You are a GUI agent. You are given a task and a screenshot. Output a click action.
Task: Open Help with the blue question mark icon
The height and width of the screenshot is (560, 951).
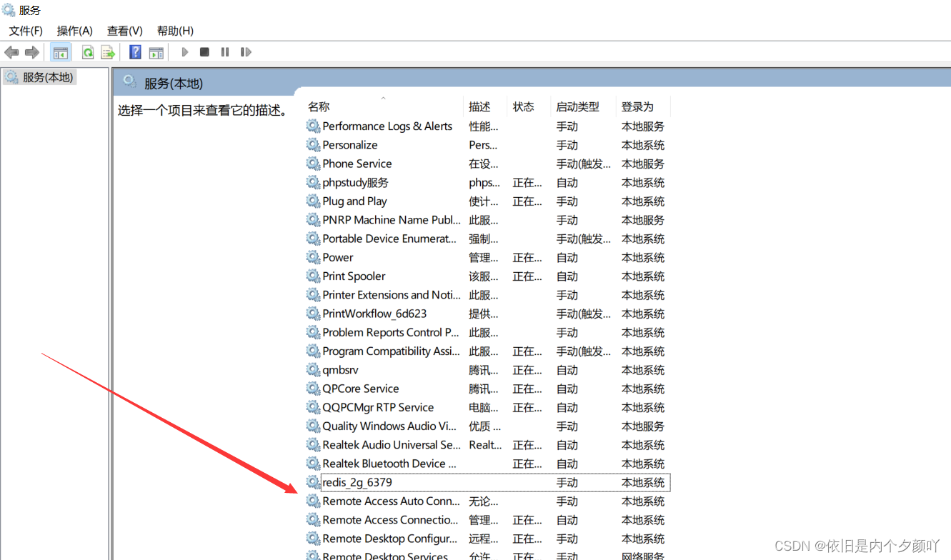coord(135,51)
